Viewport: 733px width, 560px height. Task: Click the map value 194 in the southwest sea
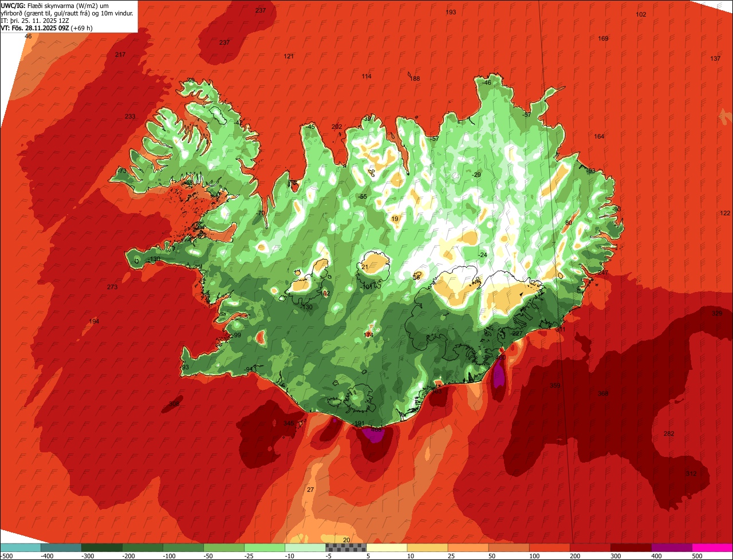point(94,321)
